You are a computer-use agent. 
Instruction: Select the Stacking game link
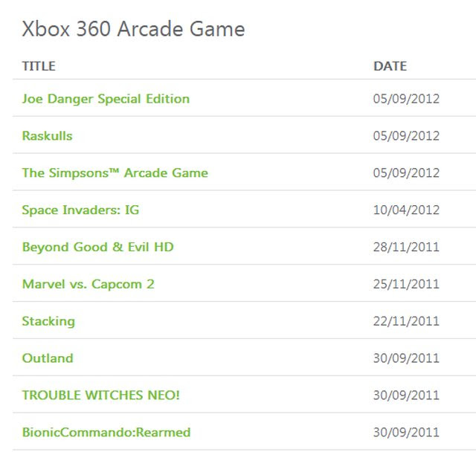(x=48, y=321)
